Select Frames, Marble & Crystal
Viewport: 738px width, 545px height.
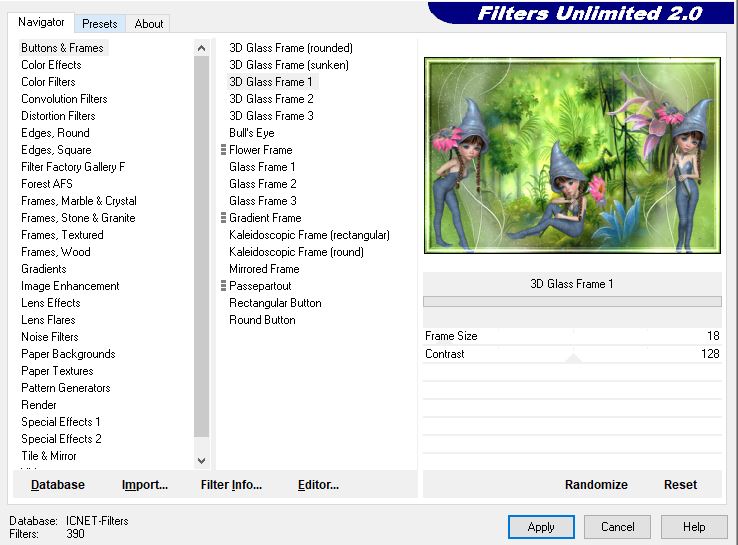[79, 200]
